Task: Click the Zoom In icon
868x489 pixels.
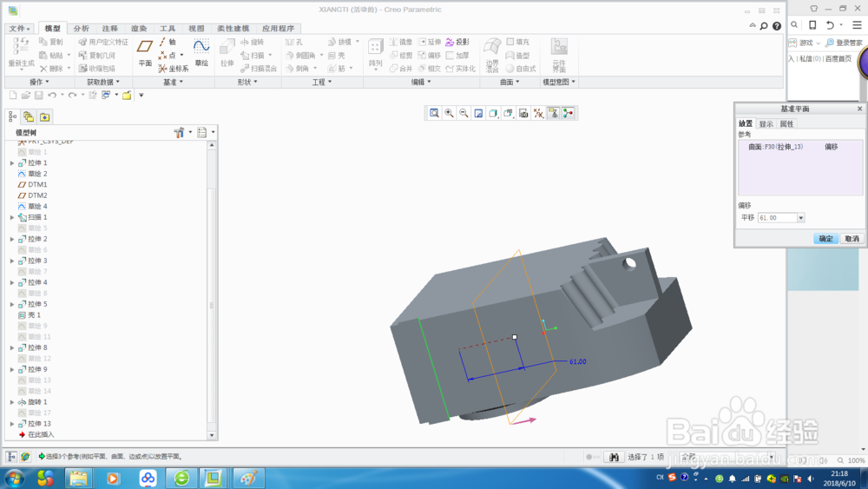Action: 450,113
